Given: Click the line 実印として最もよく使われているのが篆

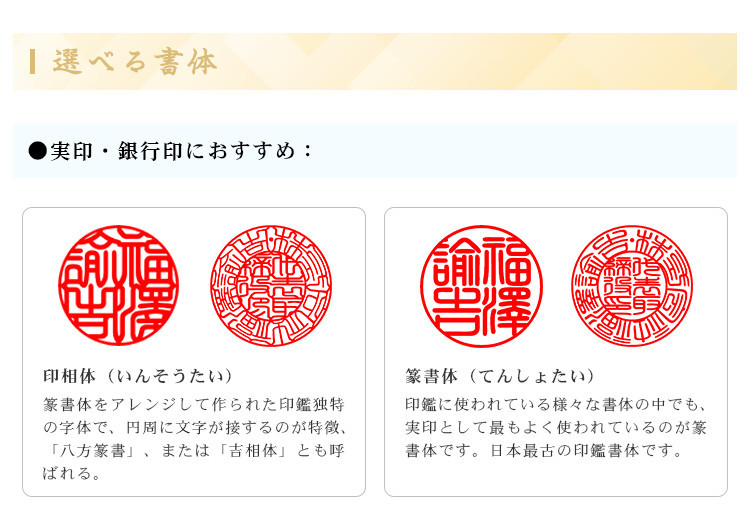Looking at the screenshot, I should click(556, 428).
